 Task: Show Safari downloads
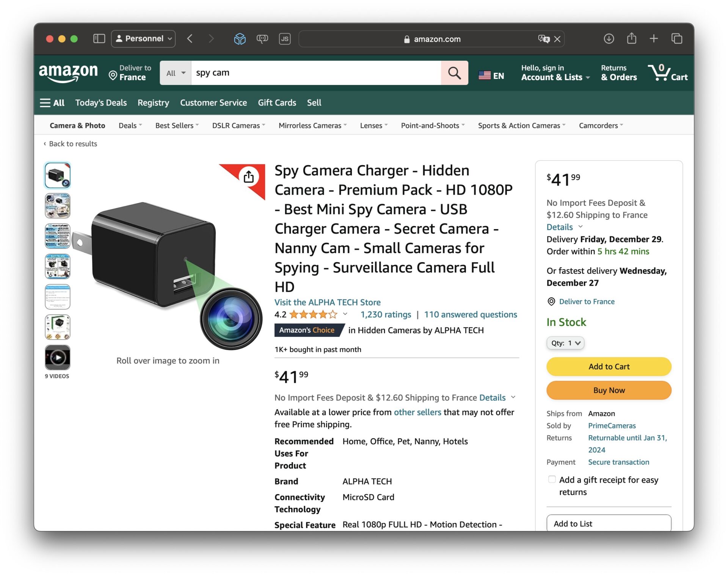[609, 39]
